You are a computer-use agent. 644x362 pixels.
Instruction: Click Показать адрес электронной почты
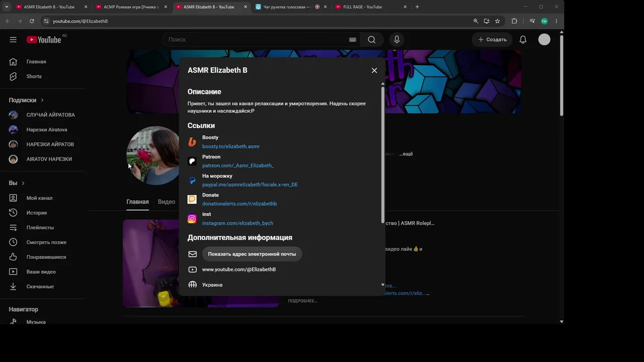coord(252,254)
